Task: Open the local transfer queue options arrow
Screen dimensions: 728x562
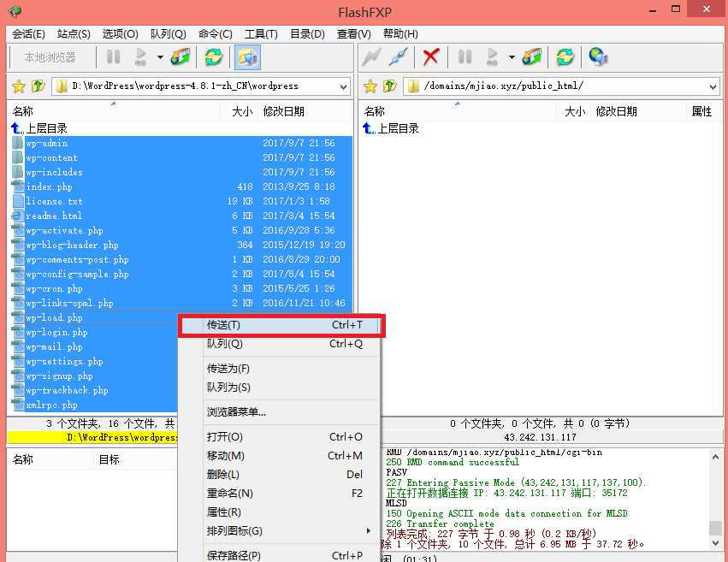Action: [x=160, y=57]
